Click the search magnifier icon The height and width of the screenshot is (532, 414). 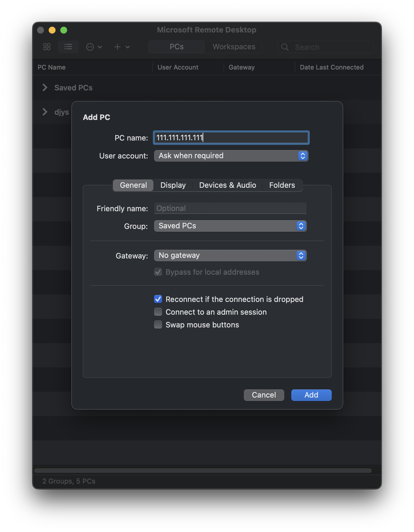pyautogui.click(x=285, y=47)
